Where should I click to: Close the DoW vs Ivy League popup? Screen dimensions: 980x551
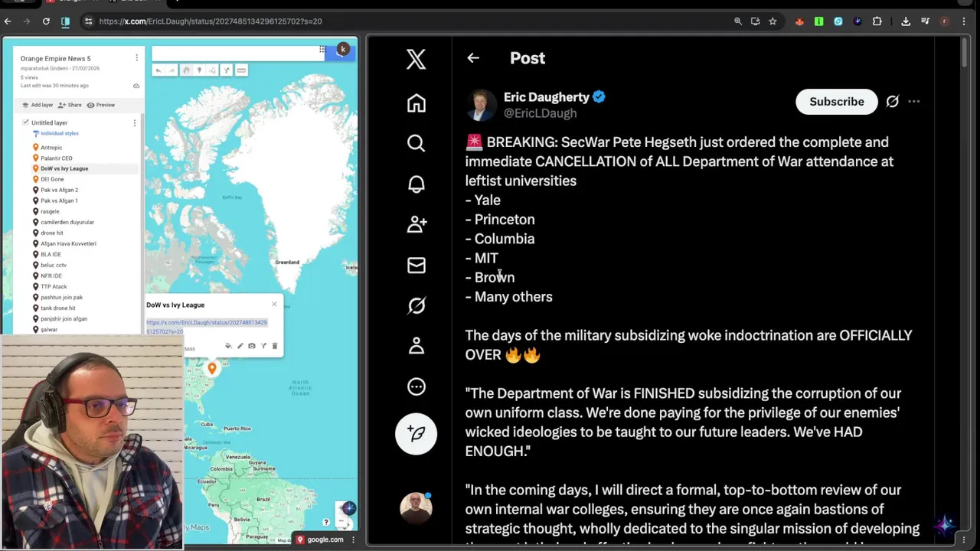(x=274, y=304)
